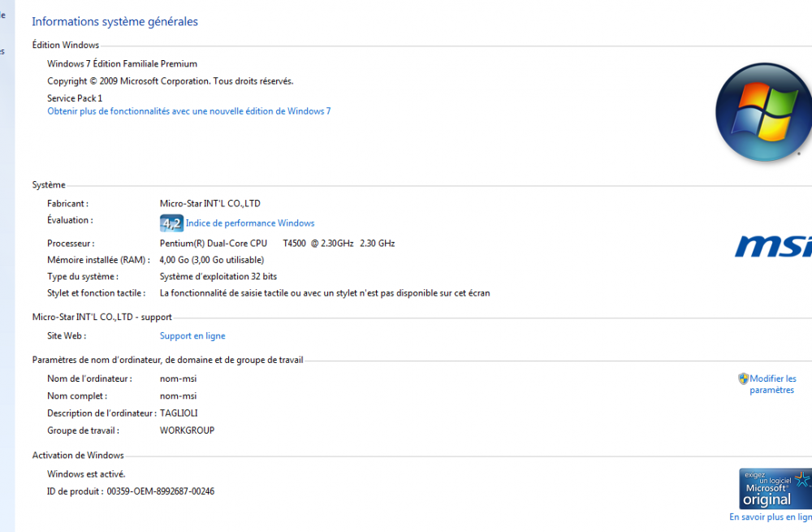
Task: Click the computer name and domain settings header
Action: 167,360
